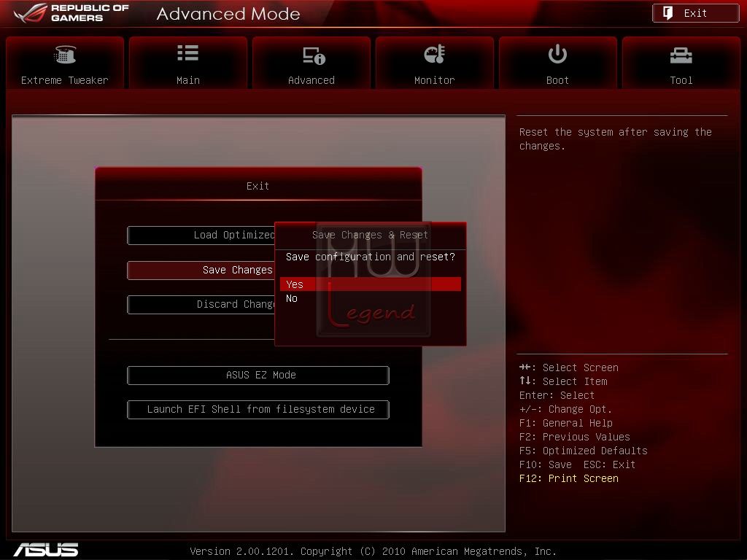Image resolution: width=747 pixels, height=560 pixels.
Task: Click the Main list icon
Action: pos(187,52)
